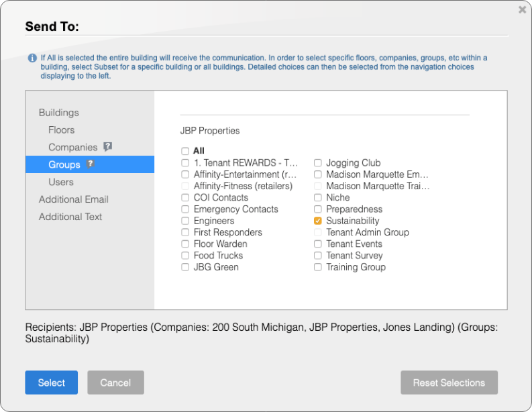Click the help icon beside Companies
This screenshot has width=532, height=412.
[107, 147]
